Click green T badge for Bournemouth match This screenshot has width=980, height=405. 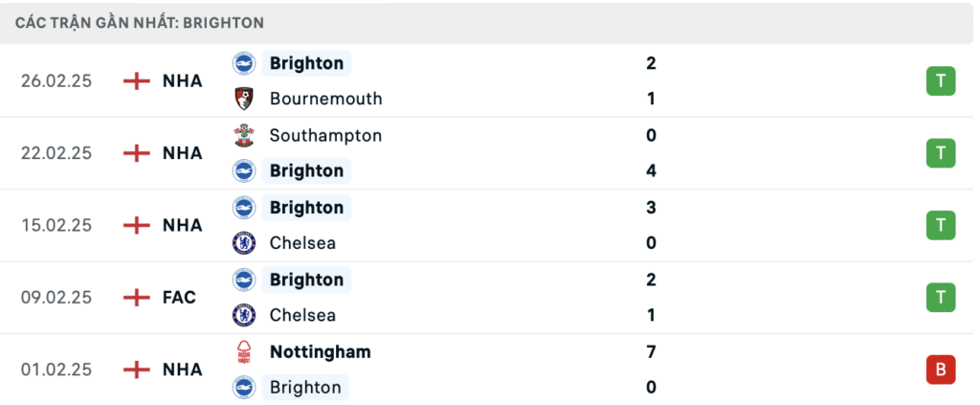[x=941, y=80]
